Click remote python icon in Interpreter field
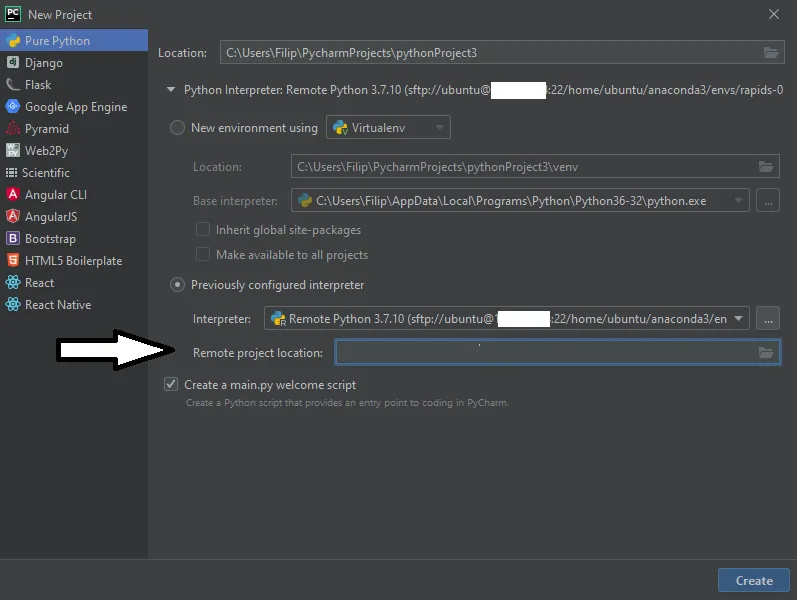Image resolution: width=797 pixels, height=600 pixels. (278, 318)
